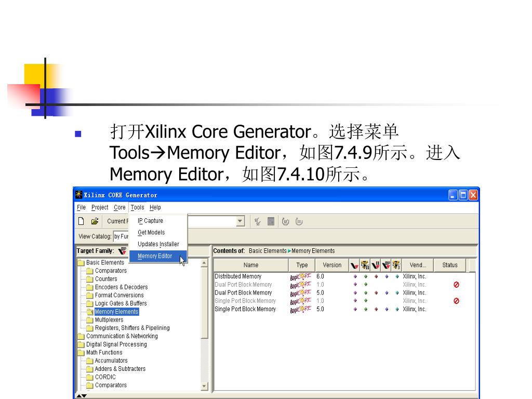Image resolution: width=532 pixels, height=399 pixels.
Task: Sort by the Vendor column header
Action: [418, 265]
